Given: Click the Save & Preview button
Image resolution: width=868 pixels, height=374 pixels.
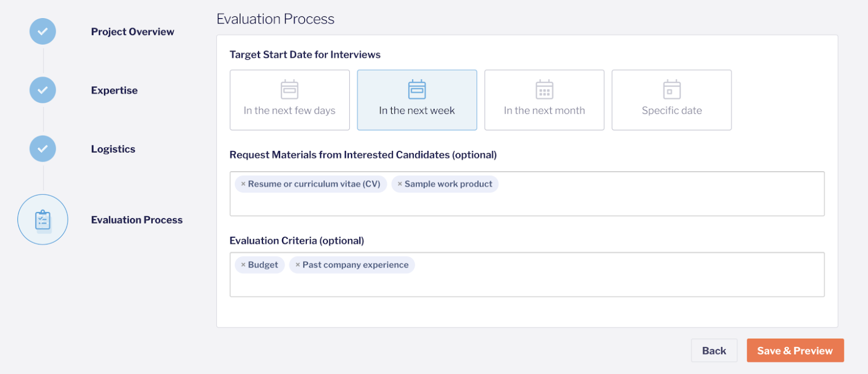Looking at the screenshot, I should 795,350.
